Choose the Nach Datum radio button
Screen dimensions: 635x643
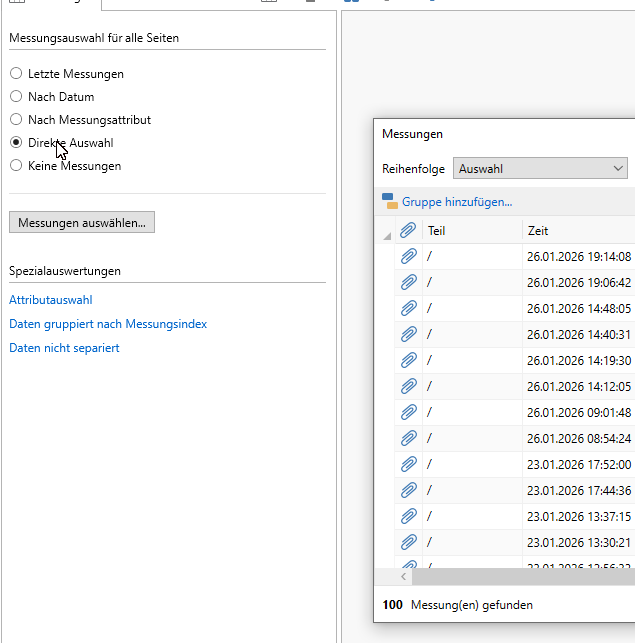[x=16, y=97]
